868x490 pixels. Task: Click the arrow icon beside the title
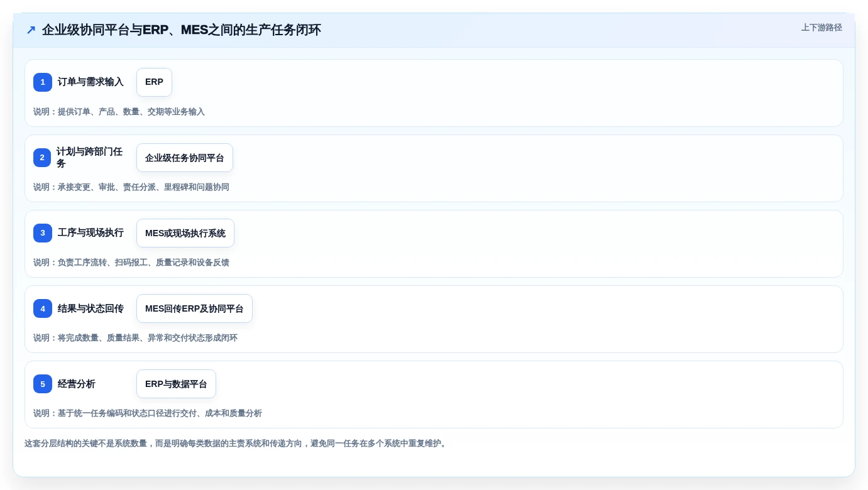(31, 30)
